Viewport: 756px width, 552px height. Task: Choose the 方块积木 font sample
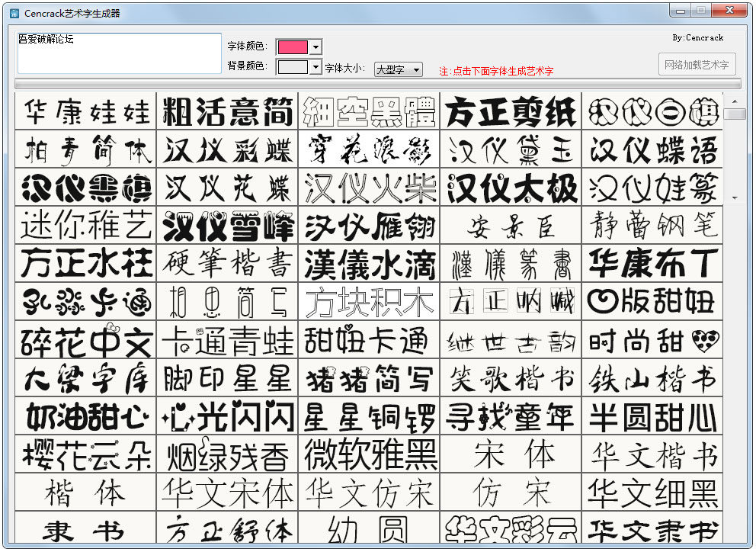click(370, 302)
